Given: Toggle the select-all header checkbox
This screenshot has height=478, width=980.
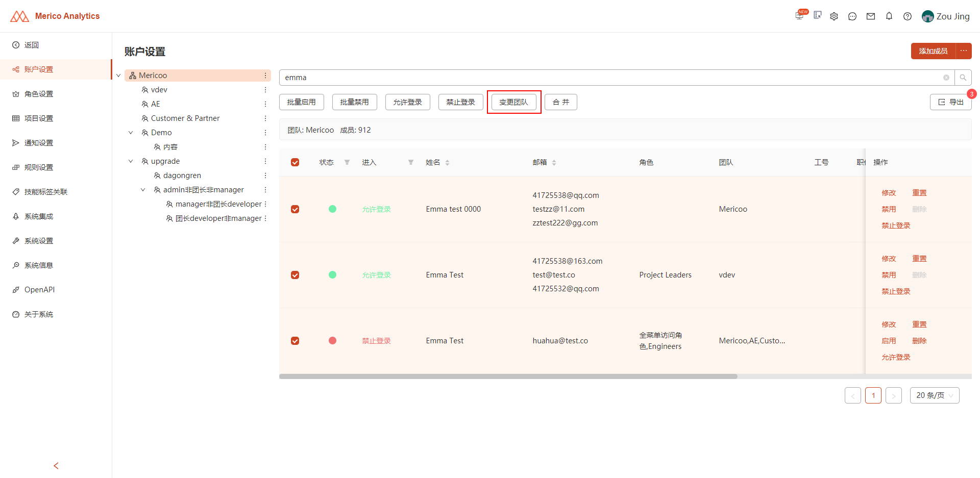Looking at the screenshot, I should point(295,162).
